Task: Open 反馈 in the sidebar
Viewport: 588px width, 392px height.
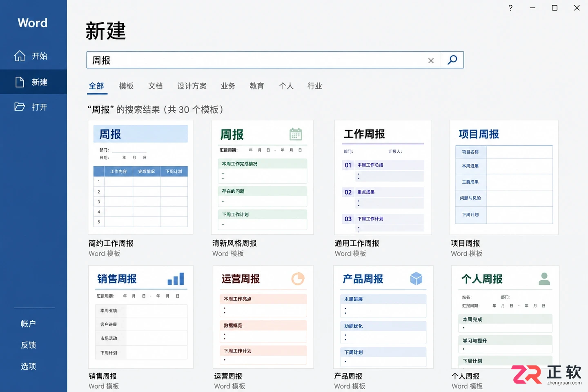Action: tap(28, 345)
